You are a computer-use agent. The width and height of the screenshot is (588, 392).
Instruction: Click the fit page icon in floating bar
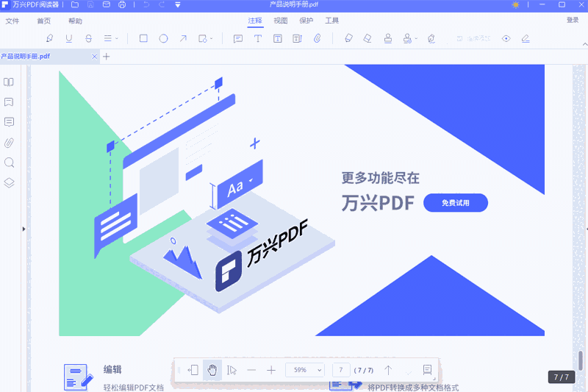click(x=193, y=370)
